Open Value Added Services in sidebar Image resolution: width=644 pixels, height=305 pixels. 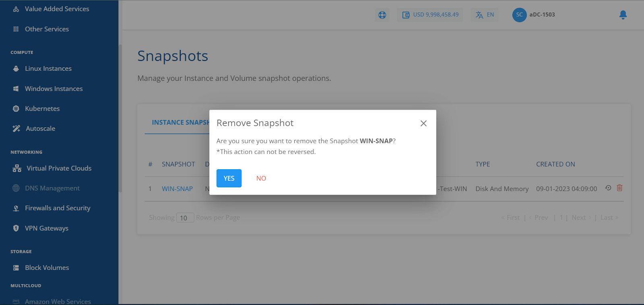click(57, 9)
